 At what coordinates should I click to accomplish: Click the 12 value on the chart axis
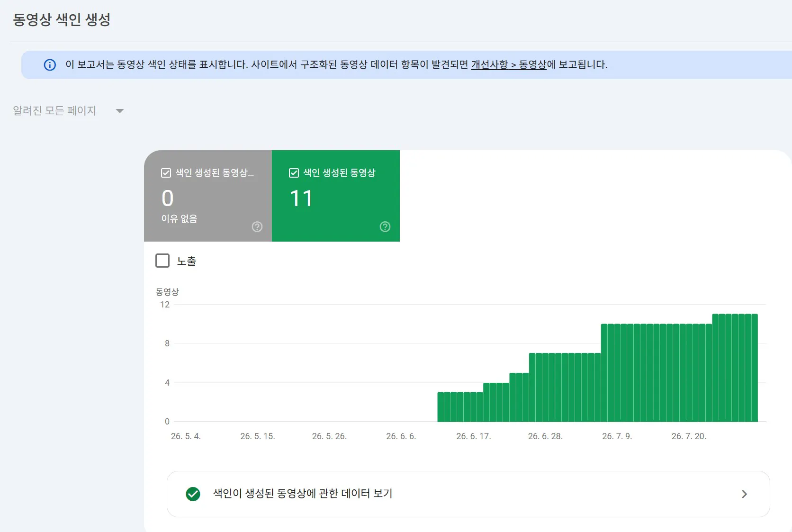(x=165, y=305)
